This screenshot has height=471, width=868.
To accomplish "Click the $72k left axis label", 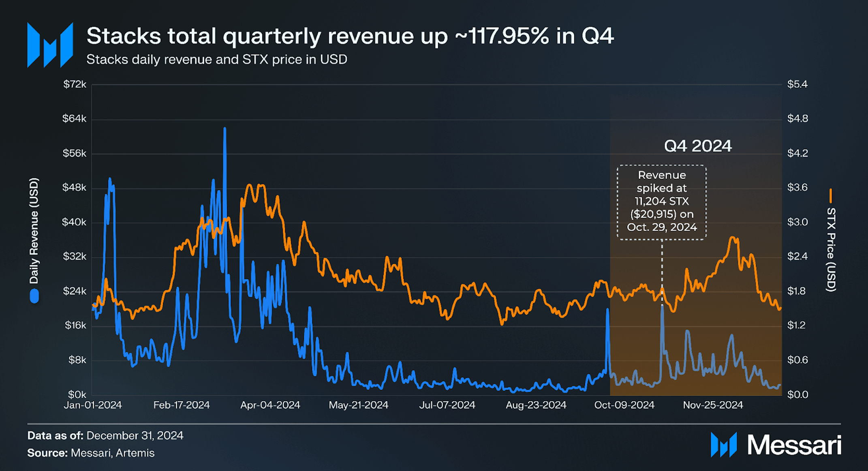I will [75, 84].
